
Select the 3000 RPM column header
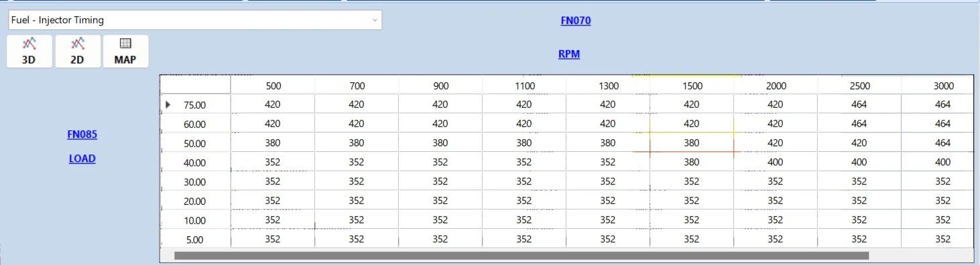coord(938,86)
